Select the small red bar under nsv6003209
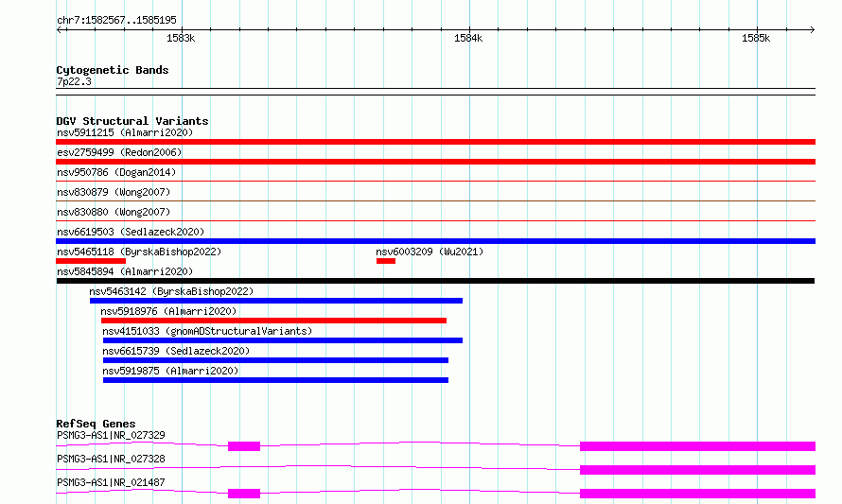Image resolution: width=842 pixels, height=504 pixels. (x=386, y=261)
